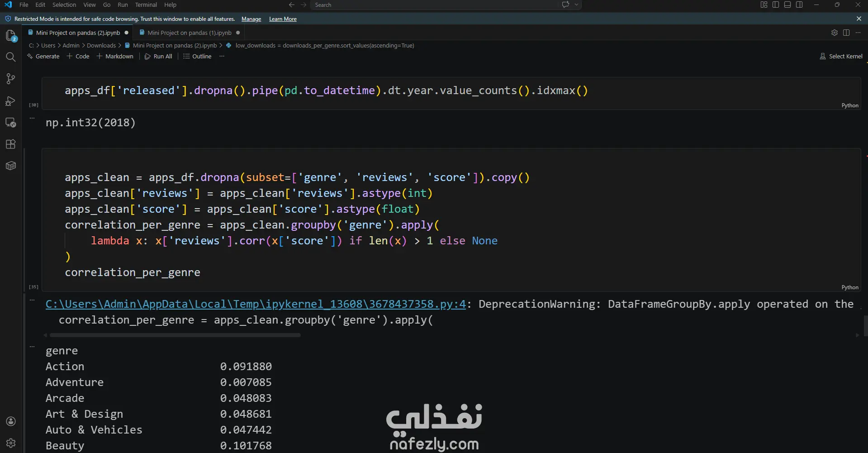Go forward with the right arrow
868x453 pixels.
[x=304, y=5]
